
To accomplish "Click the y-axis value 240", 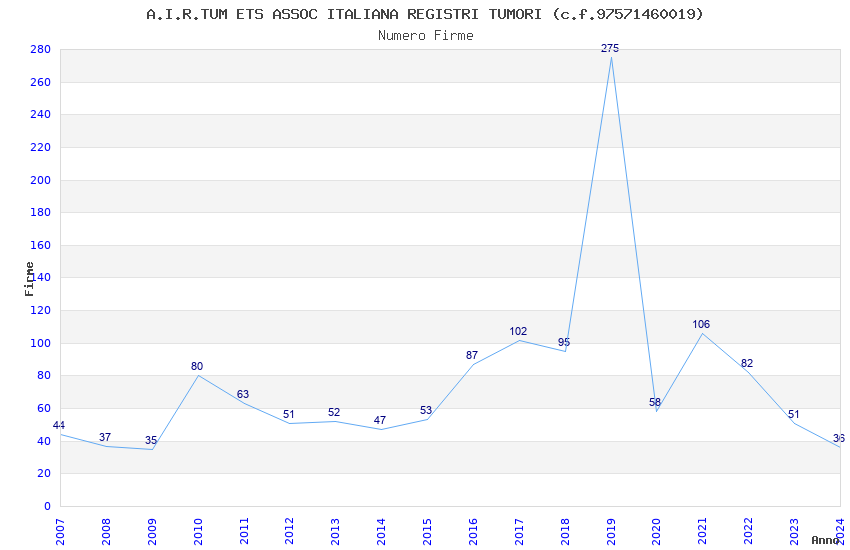I will [41, 115].
